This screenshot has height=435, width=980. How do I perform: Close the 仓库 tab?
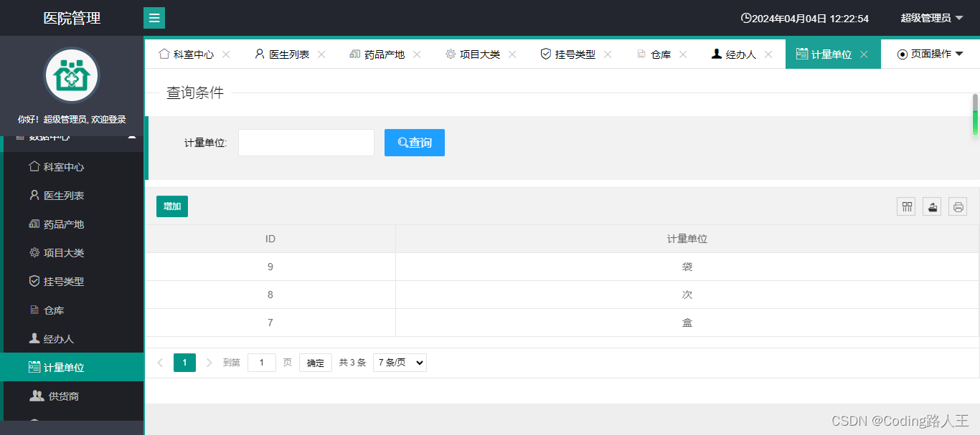pos(683,54)
